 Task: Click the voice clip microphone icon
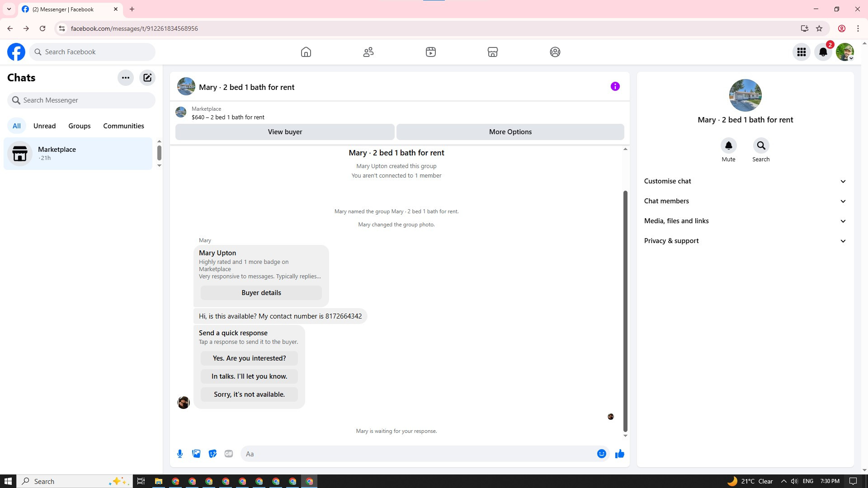tap(180, 454)
